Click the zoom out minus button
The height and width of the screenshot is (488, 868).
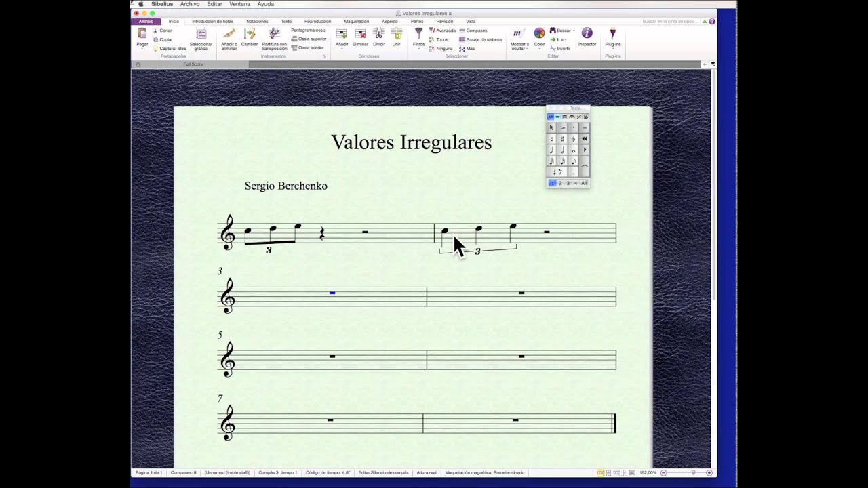click(x=664, y=472)
